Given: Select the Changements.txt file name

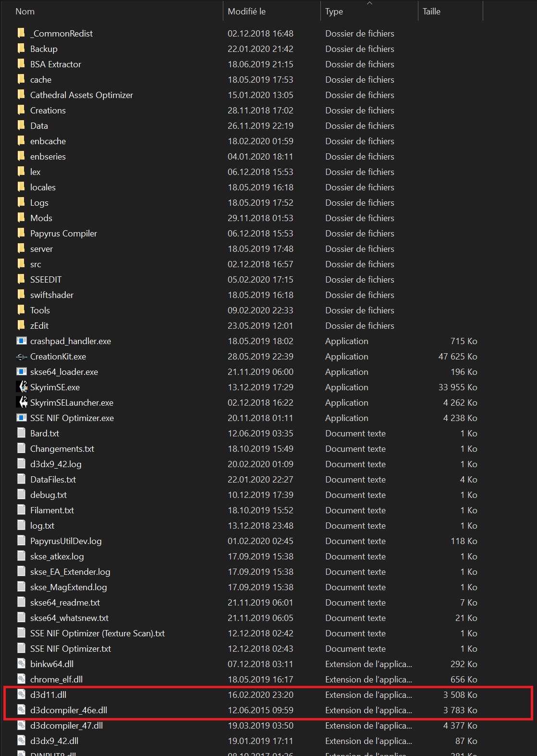Looking at the screenshot, I should point(62,448).
